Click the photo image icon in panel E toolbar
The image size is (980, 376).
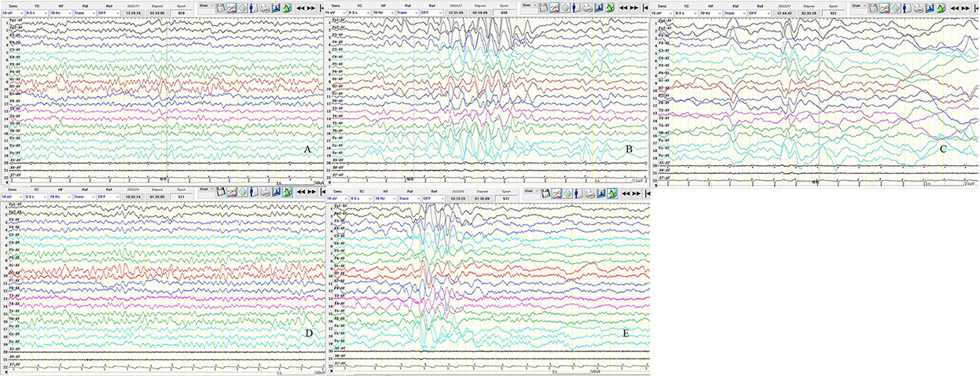click(x=599, y=191)
